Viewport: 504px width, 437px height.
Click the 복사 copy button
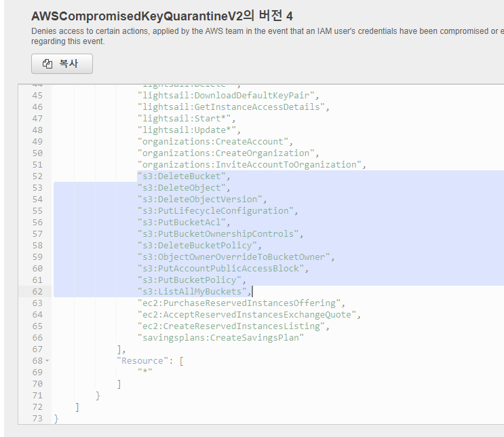click(62, 64)
